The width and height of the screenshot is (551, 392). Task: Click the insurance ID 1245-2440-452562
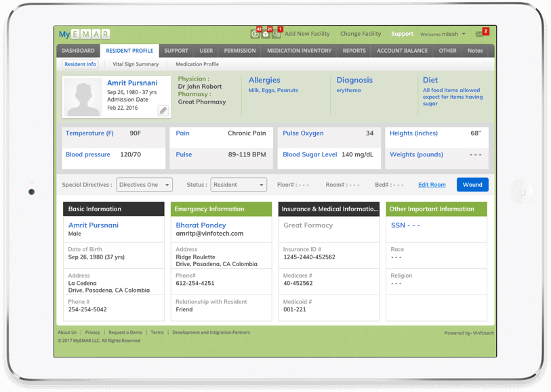coord(309,257)
